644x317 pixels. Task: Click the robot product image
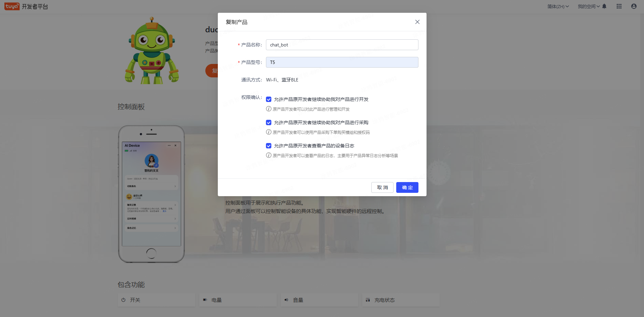click(152, 50)
